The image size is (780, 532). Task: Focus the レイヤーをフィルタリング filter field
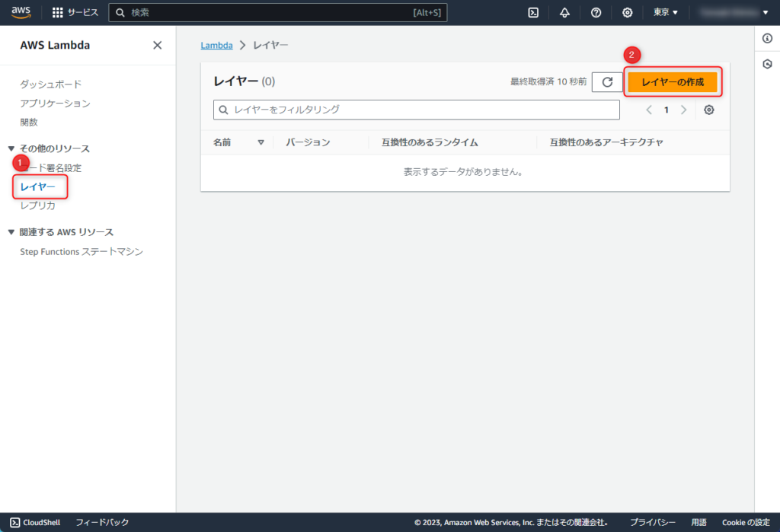coord(417,110)
